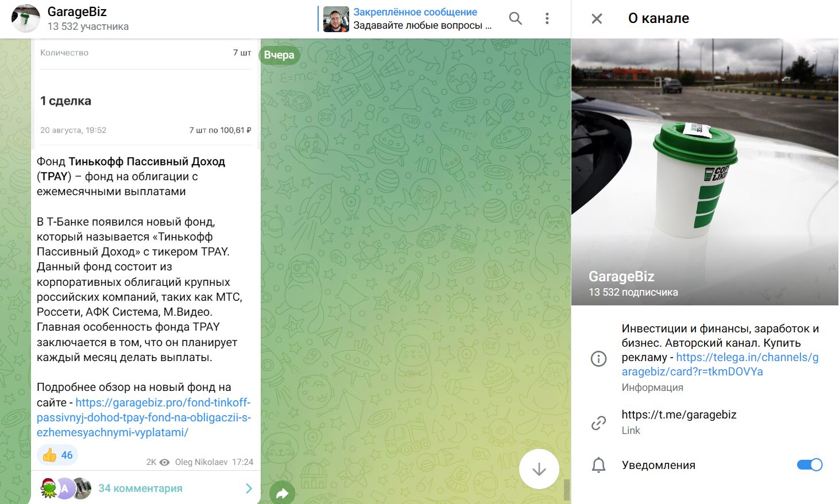Click the '13 532 подписчика' subscriber count
The width and height of the screenshot is (839, 504).
[633, 292]
